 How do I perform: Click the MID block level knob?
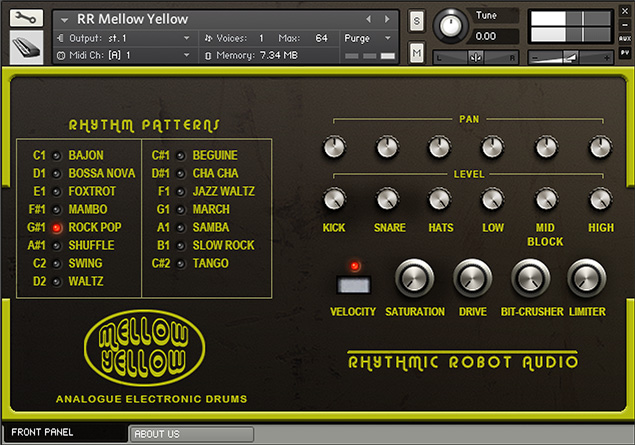pyautogui.click(x=546, y=199)
